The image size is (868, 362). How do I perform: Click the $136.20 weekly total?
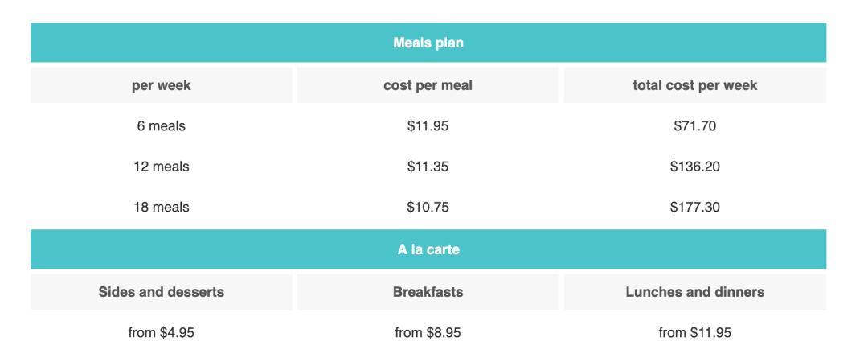point(694,167)
